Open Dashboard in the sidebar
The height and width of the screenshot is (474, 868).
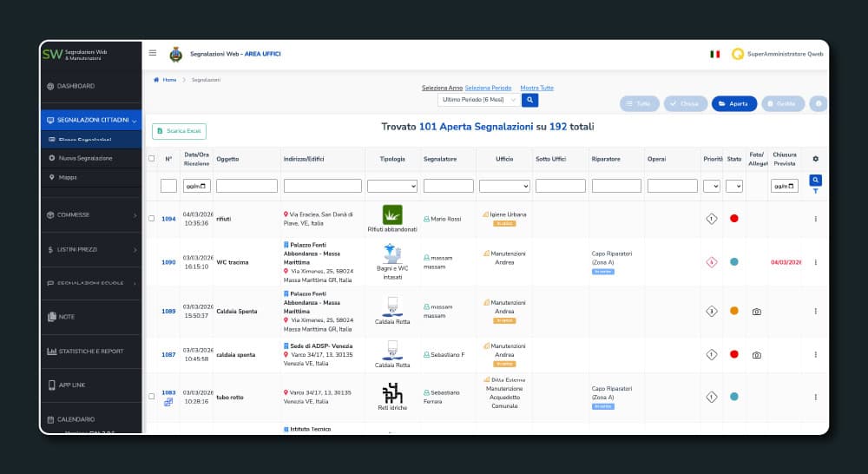coord(91,86)
